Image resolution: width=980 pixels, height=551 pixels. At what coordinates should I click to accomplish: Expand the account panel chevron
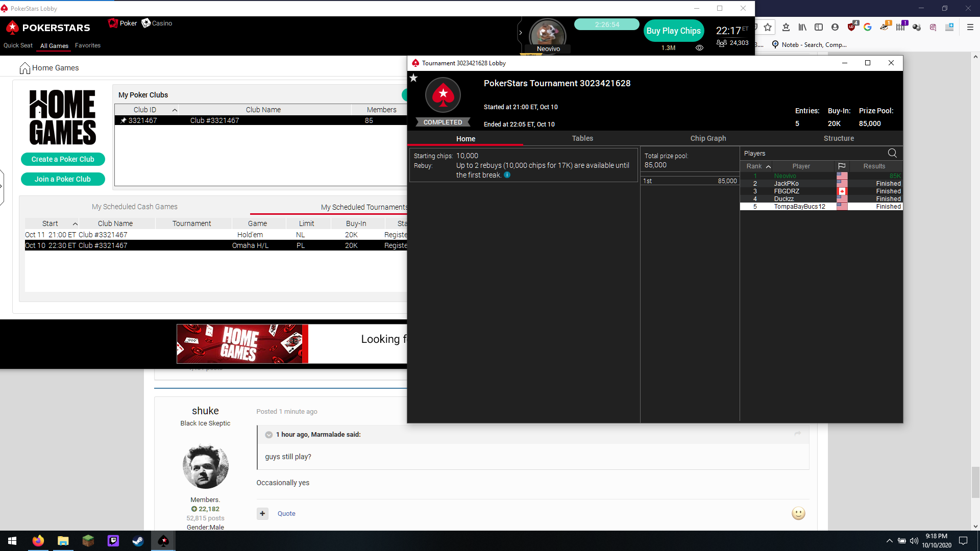tap(521, 33)
